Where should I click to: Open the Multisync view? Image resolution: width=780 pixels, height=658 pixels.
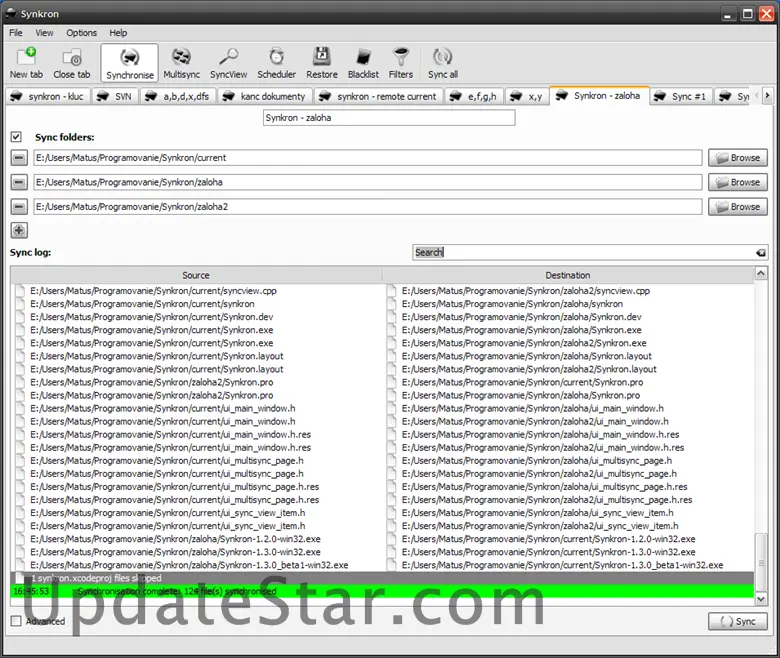tap(182, 63)
